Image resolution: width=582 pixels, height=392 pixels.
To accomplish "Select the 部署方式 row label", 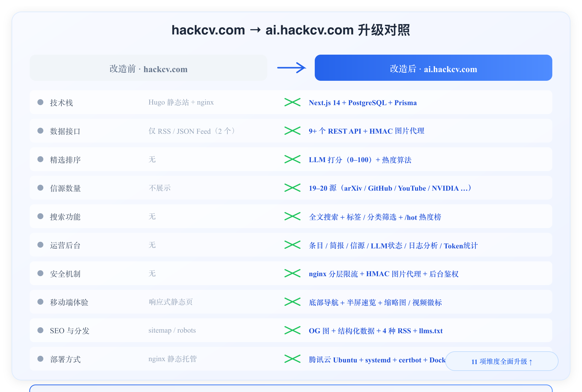I will (65, 359).
